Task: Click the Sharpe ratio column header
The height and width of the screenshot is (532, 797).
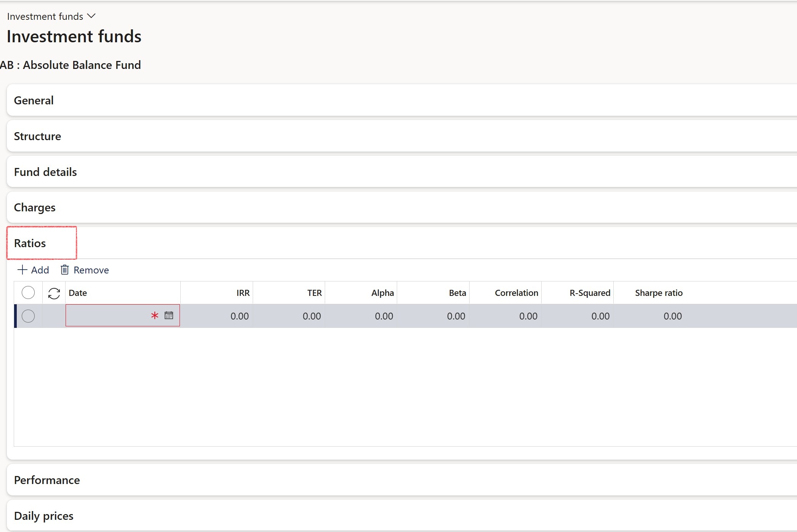Action: tap(650, 293)
